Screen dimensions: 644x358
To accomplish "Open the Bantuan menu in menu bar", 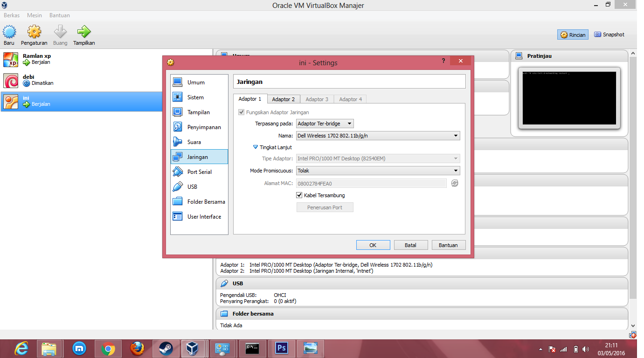I will pyautogui.click(x=60, y=15).
